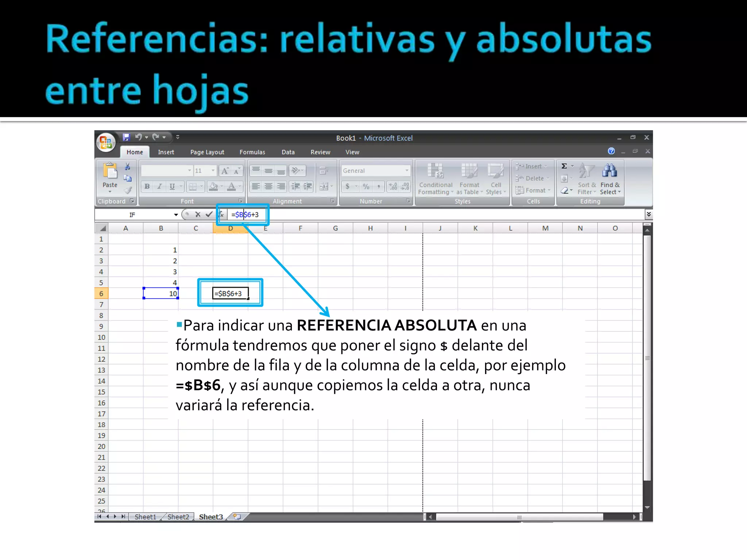Image resolution: width=747 pixels, height=560 pixels.
Task: Click the Fill Color bucket icon
Action: (214, 187)
